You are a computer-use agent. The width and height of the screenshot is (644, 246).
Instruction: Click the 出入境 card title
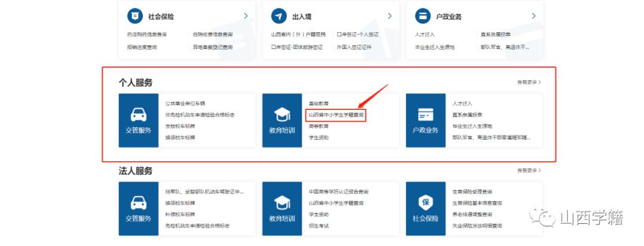(x=302, y=17)
